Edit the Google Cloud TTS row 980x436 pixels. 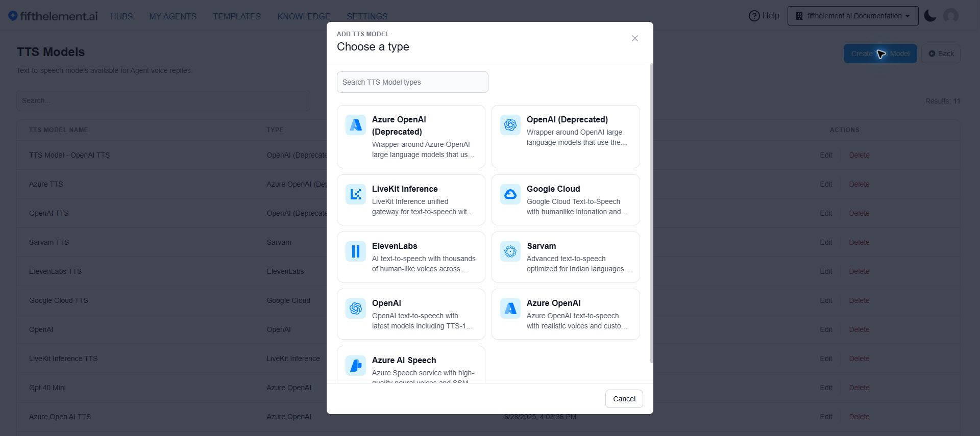(x=826, y=300)
